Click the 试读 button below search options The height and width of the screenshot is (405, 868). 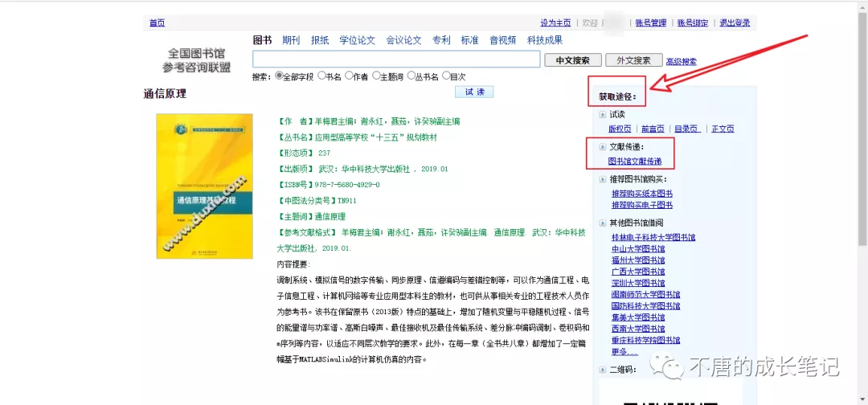[x=474, y=92]
